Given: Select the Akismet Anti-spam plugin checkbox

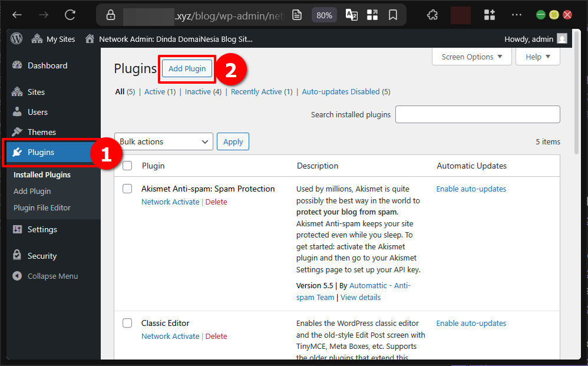Looking at the screenshot, I should click(x=127, y=189).
